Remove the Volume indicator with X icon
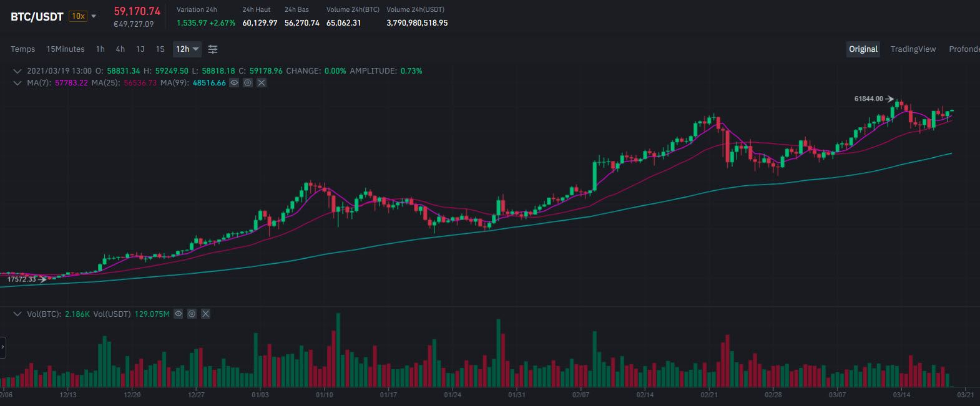The width and height of the screenshot is (980, 406). 205,314
